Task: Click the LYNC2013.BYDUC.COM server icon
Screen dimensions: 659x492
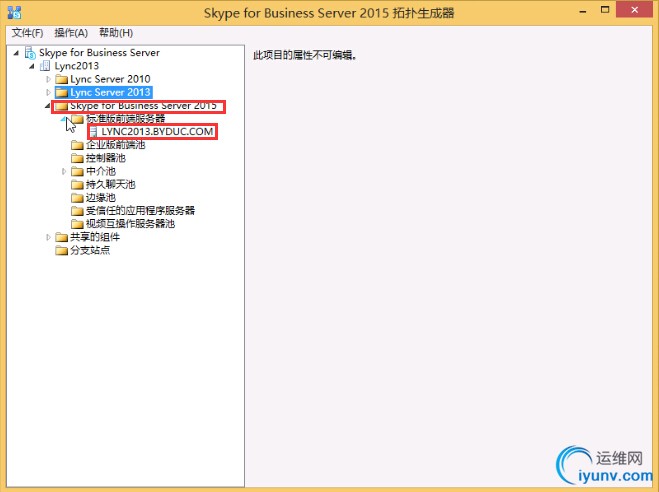Action: 93,132
